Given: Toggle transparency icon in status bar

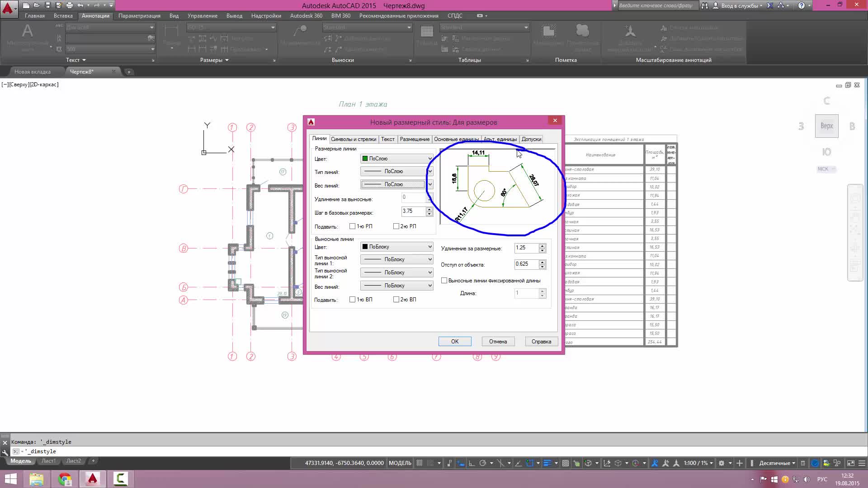Looking at the screenshot, I should (x=565, y=463).
